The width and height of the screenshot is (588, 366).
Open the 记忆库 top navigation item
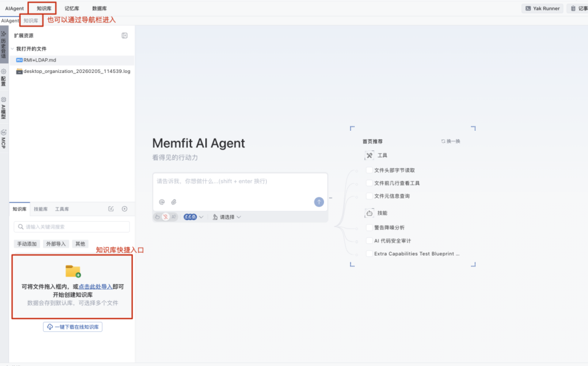pos(72,8)
